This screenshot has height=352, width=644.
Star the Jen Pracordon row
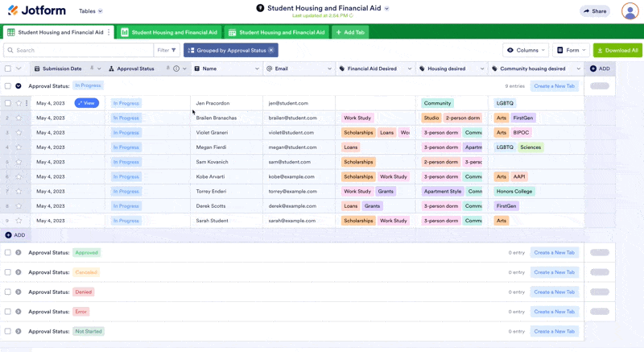[x=19, y=103]
